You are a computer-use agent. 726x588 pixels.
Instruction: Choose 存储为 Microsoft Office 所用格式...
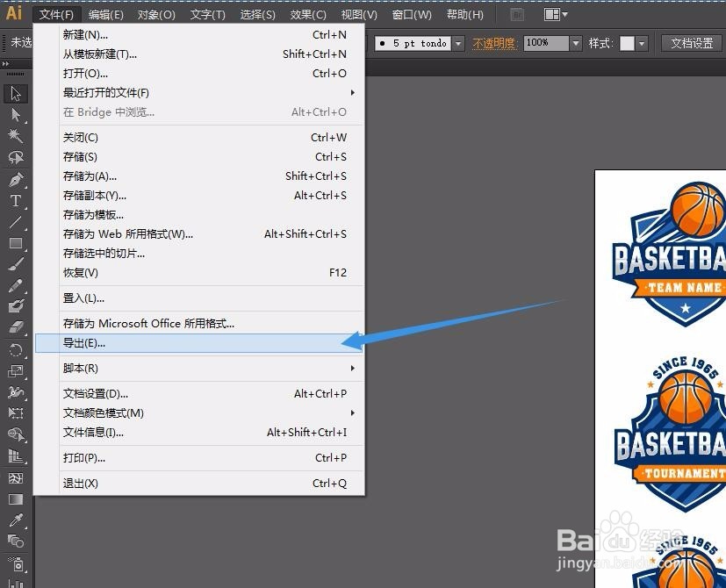point(198,323)
